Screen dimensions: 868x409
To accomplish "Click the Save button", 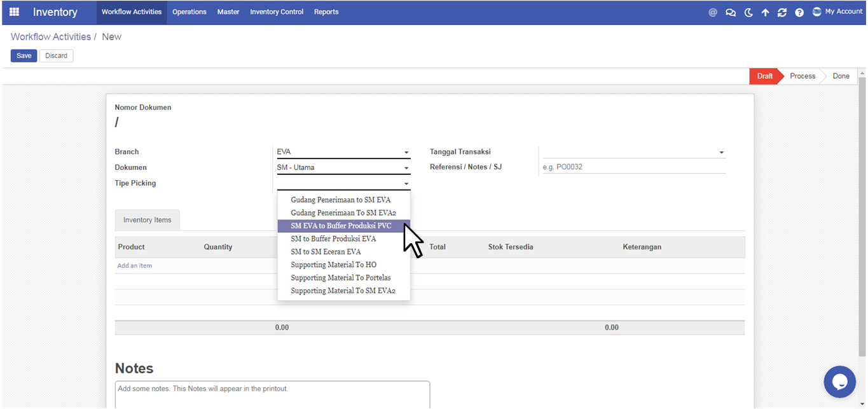I will [x=24, y=56].
